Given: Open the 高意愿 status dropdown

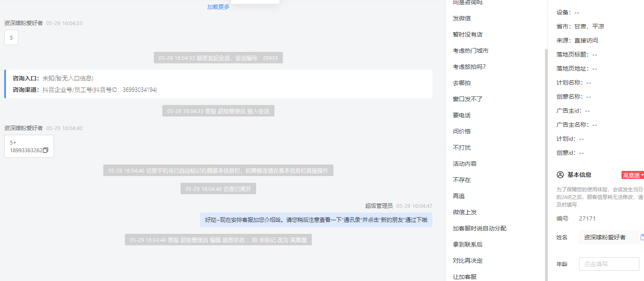Looking at the screenshot, I should 633,175.
